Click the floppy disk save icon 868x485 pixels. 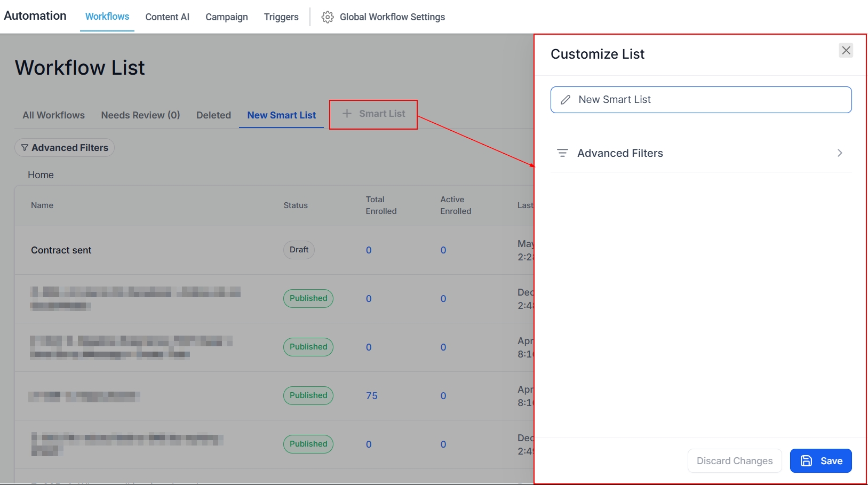806,461
